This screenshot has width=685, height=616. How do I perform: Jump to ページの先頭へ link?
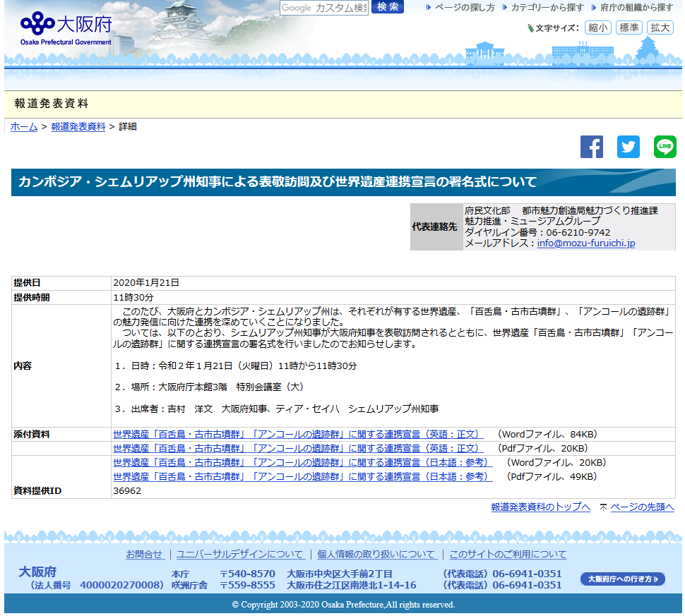point(641,507)
